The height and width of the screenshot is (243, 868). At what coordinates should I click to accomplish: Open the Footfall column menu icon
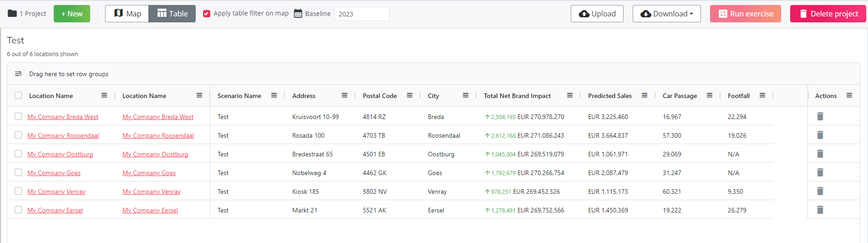tap(762, 96)
